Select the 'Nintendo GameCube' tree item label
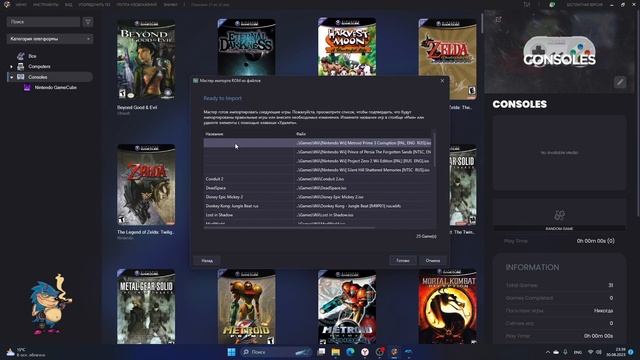 pyautogui.click(x=56, y=87)
